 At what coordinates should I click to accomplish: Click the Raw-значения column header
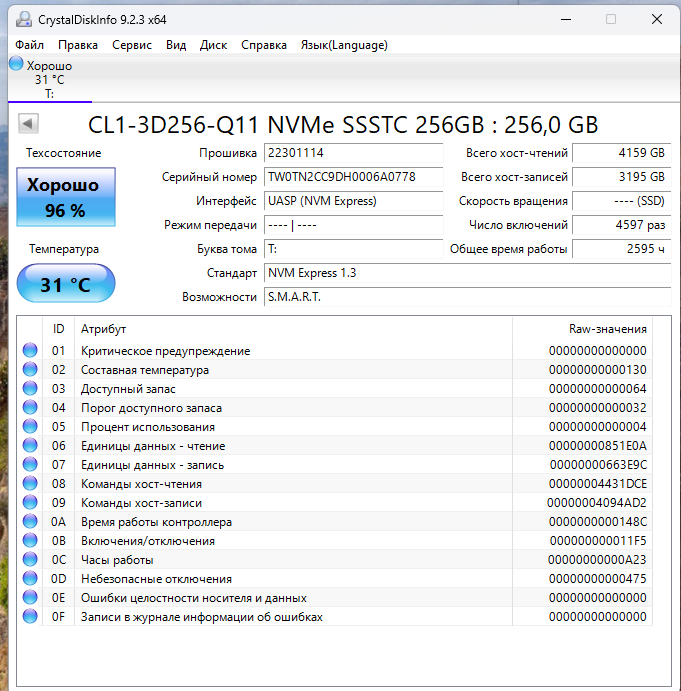(582, 329)
